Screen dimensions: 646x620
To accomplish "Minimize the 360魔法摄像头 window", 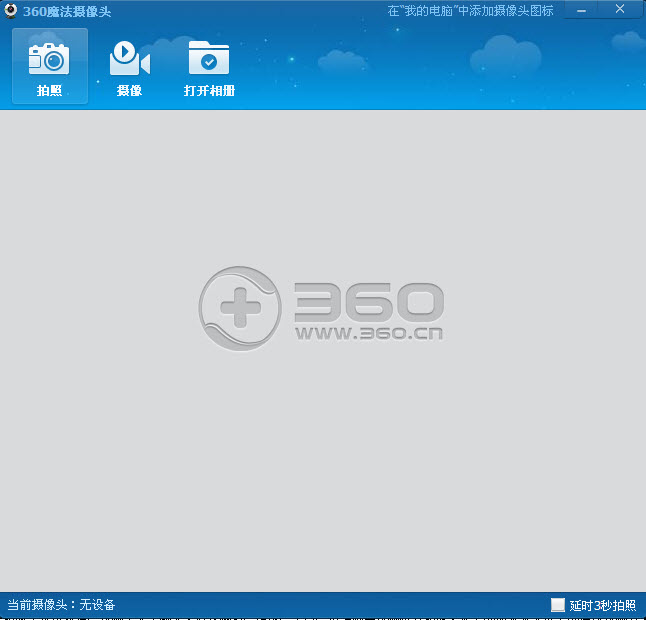I will point(581,10).
